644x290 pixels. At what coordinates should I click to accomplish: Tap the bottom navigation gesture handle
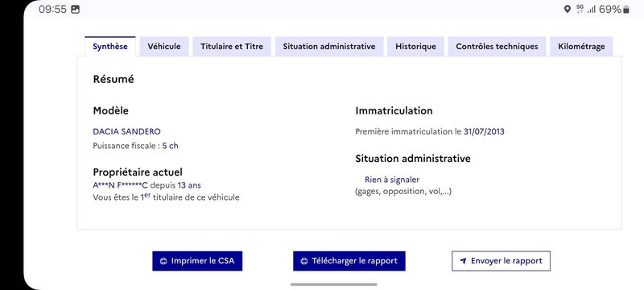coord(333,284)
